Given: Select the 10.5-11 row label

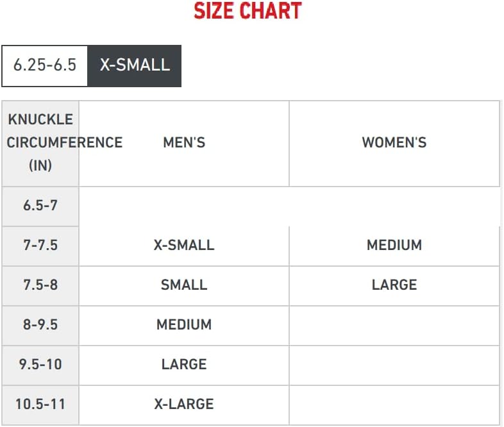Looking at the screenshot, I should (x=40, y=405).
